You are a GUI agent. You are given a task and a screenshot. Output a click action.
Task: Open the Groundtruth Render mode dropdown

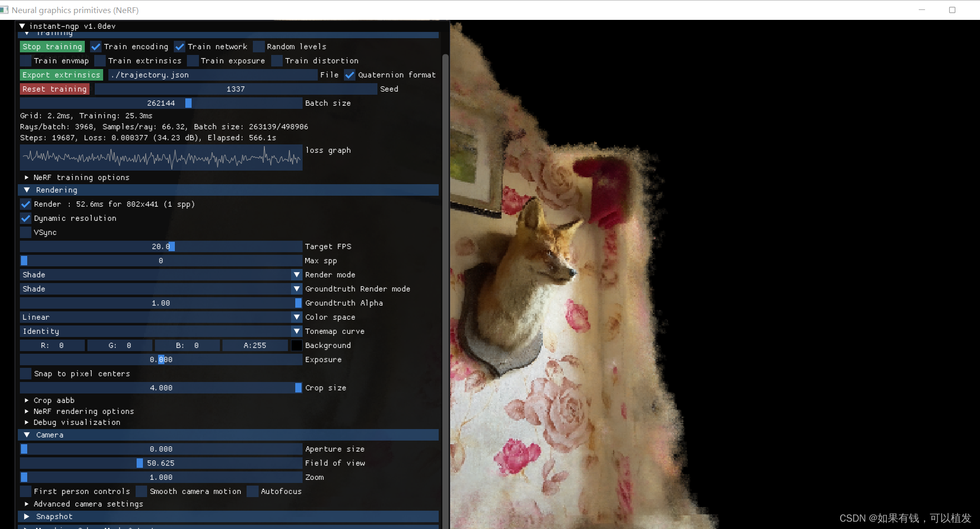[x=161, y=289]
